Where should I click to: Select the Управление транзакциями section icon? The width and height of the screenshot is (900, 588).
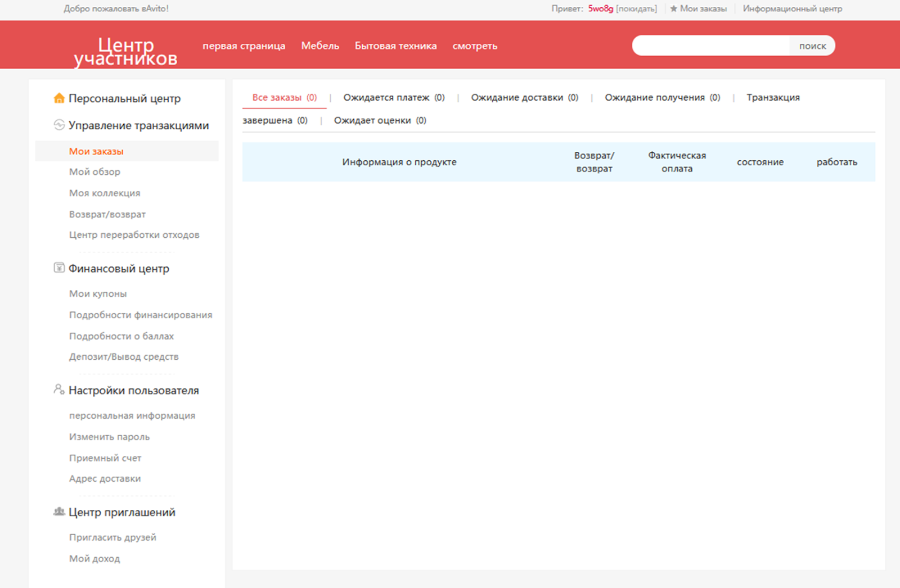[58, 125]
